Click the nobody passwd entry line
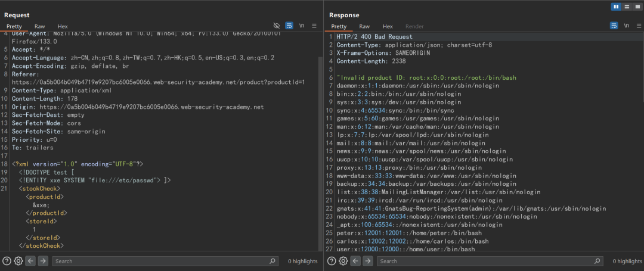Image resolution: width=644 pixels, height=271 pixels. (436, 216)
